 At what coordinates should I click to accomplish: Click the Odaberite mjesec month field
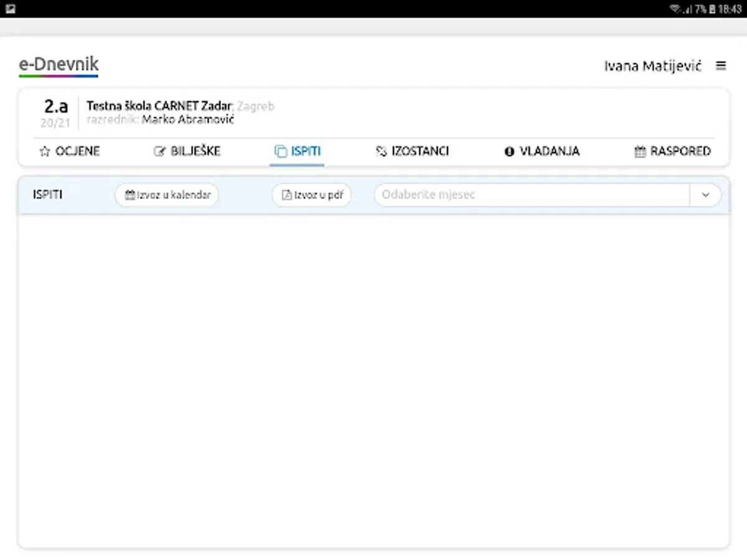532,195
